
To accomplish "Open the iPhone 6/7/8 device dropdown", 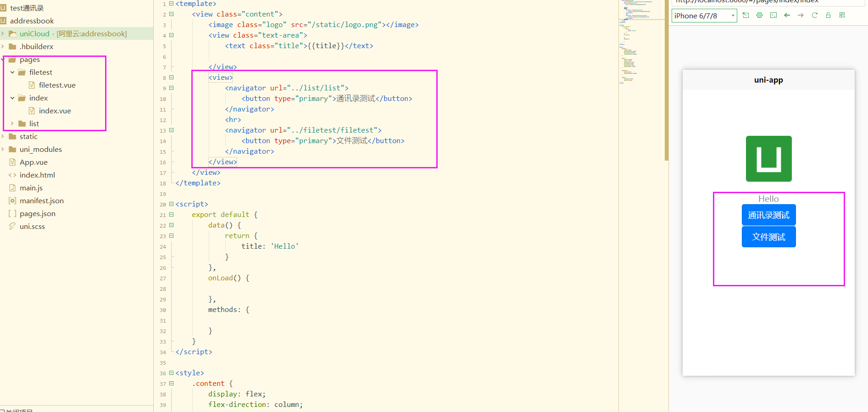I will click(x=704, y=16).
